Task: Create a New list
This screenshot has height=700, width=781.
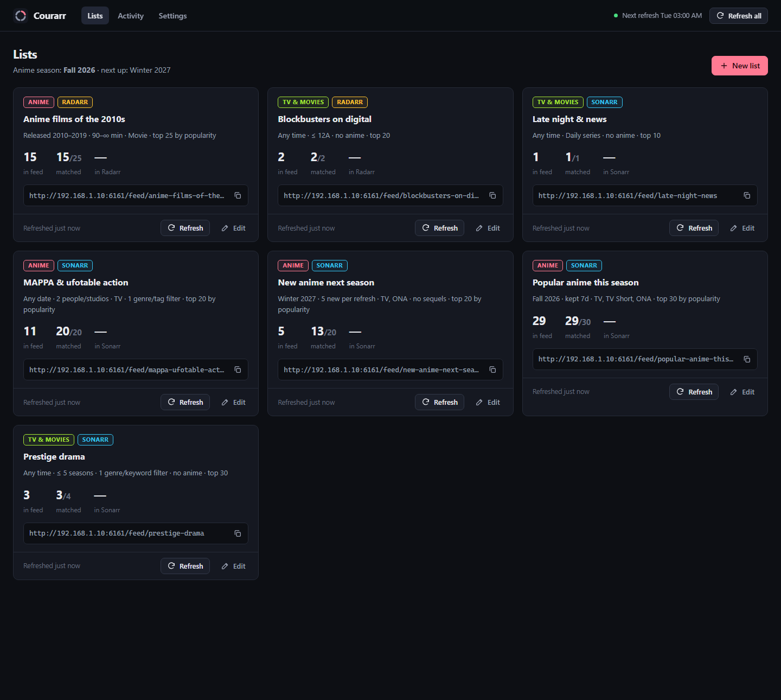Action: tap(740, 66)
